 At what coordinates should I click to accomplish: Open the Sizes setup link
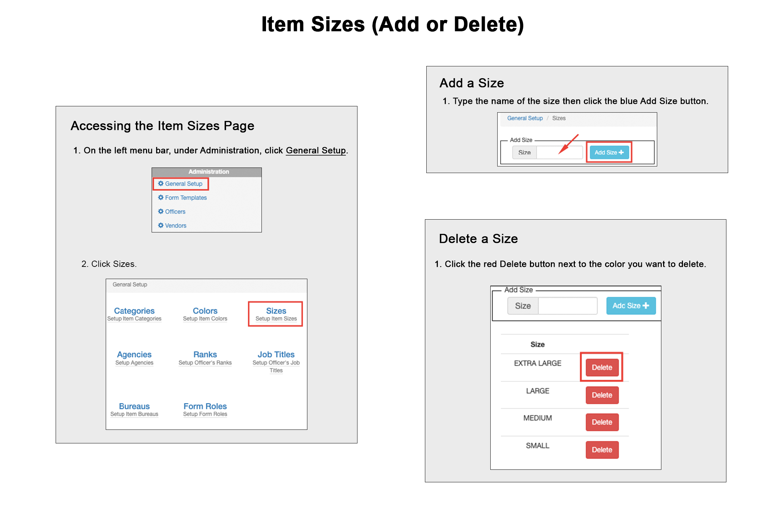point(276,311)
